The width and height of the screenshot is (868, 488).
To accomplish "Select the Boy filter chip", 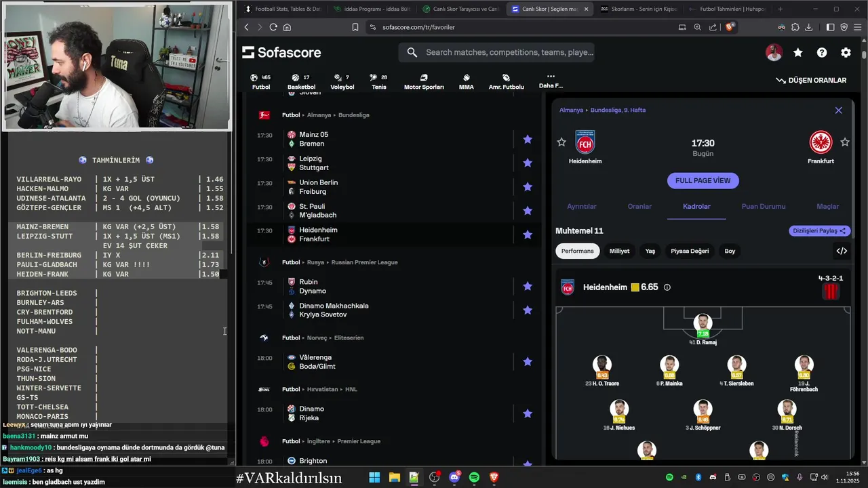I will coord(730,251).
